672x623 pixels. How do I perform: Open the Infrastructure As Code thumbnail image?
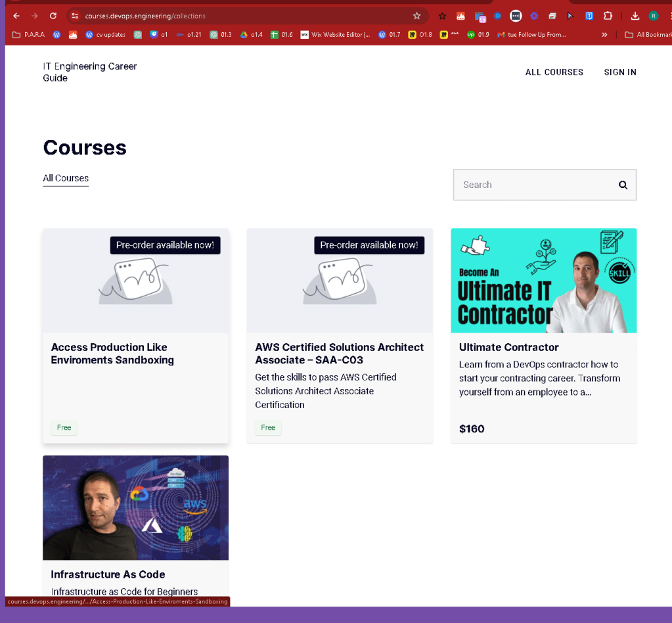[x=135, y=507]
